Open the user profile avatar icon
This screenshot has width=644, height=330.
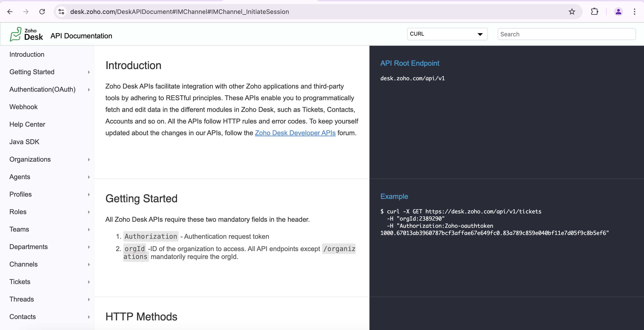[x=618, y=11]
